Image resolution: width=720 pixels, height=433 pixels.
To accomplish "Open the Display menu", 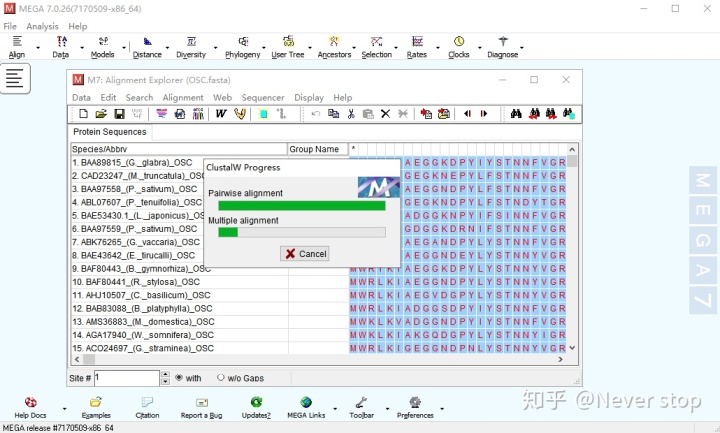I will point(309,97).
